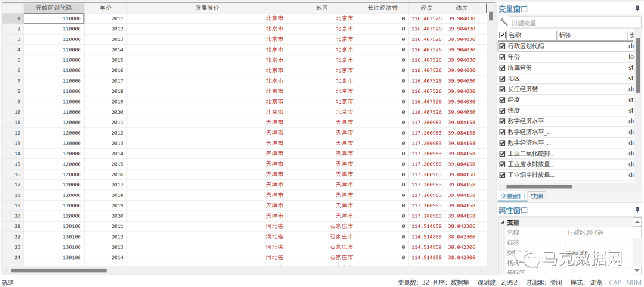Click the 行政区划代码 cell in row 1
The height and width of the screenshot is (287, 644).
[54, 18]
